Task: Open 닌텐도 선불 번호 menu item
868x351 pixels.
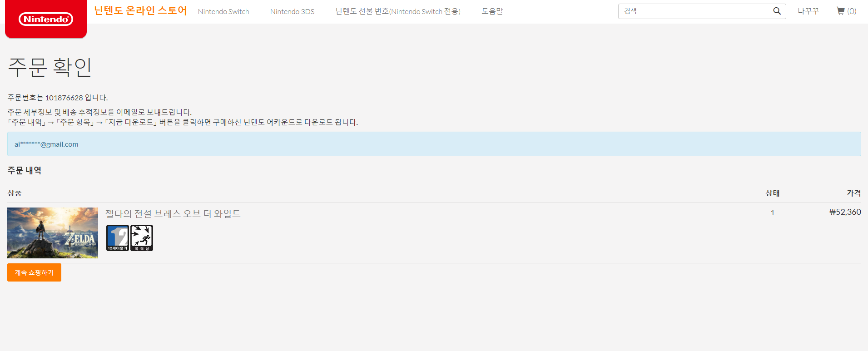Action: 398,11
